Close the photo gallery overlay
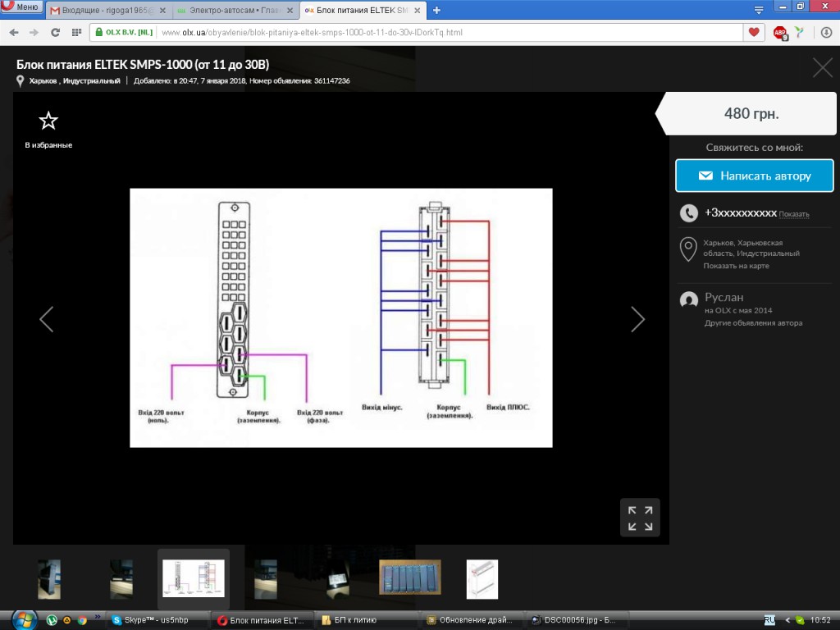The width and height of the screenshot is (840, 630). 822,68
